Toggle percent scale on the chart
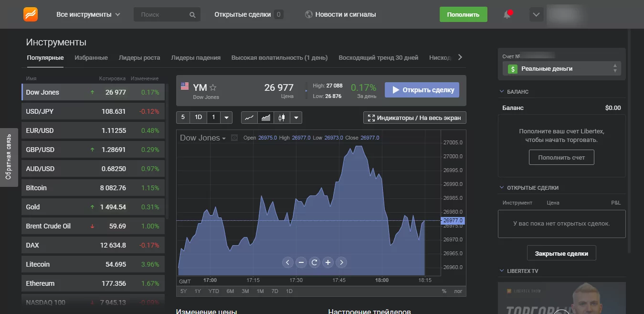 point(444,291)
